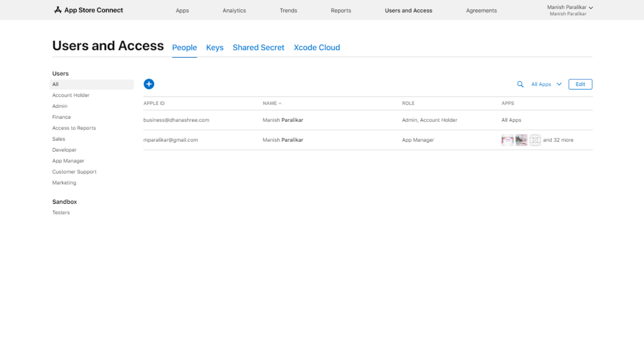Screen dimensions: 644x346
Task: Open Trends from the top navigation
Action: point(289,10)
